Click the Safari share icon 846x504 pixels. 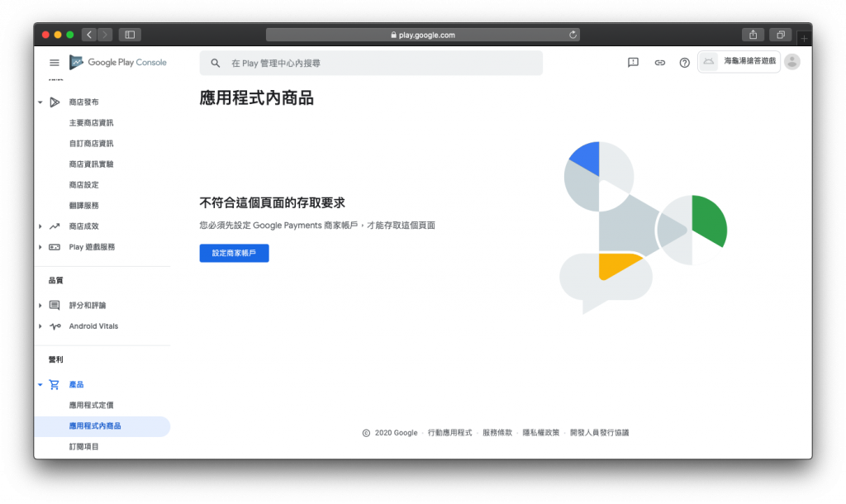click(753, 35)
